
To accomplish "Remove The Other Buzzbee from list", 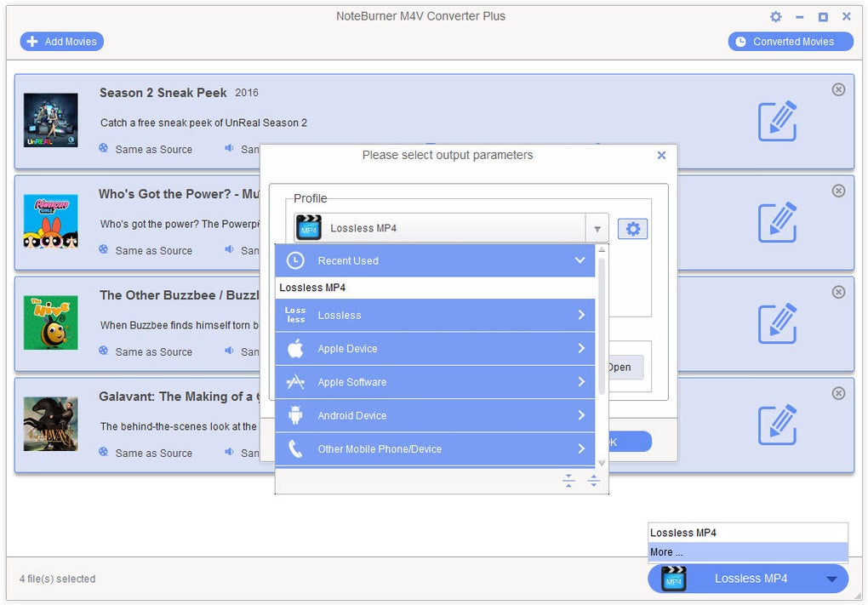I will tap(839, 292).
